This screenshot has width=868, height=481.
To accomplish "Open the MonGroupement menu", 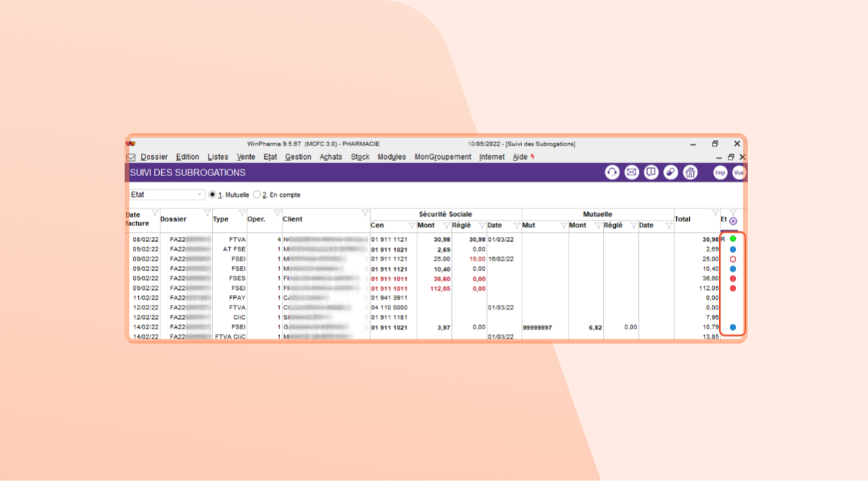I will 443,157.
